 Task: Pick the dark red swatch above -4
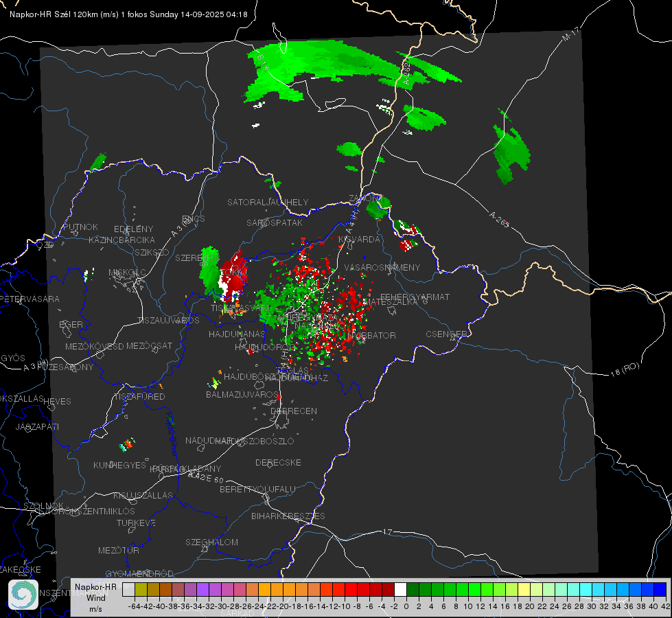(x=388, y=589)
